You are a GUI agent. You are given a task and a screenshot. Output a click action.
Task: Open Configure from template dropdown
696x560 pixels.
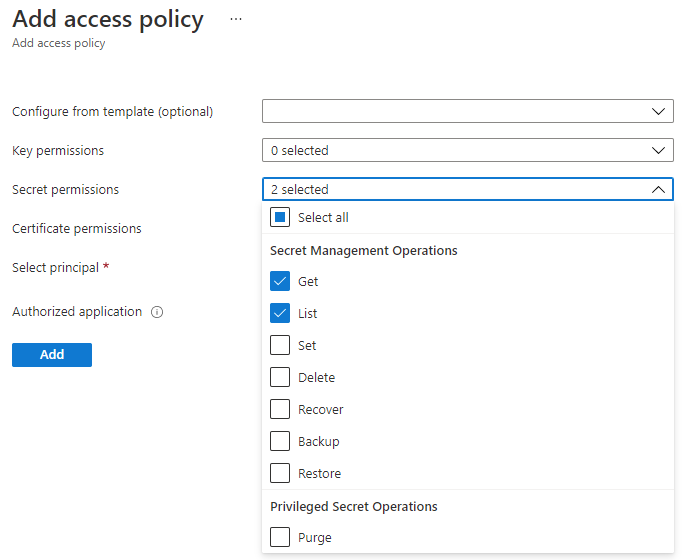pos(468,111)
